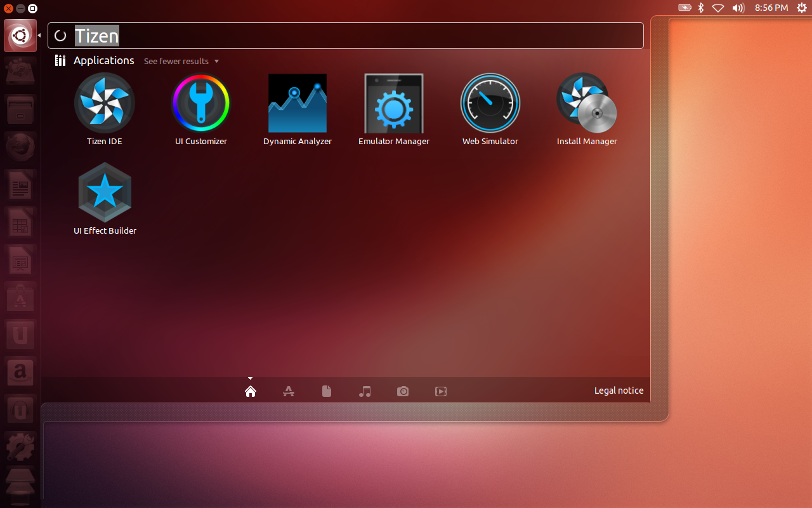Click the Tizen search field

pyautogui.click(x=346, y=36)
